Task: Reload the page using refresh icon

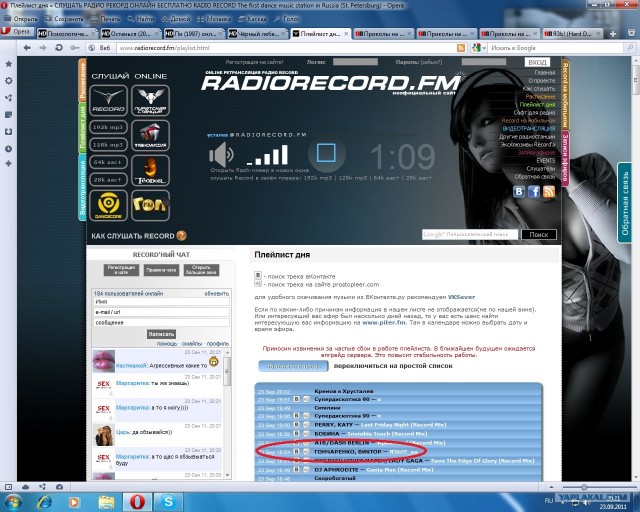Action: click(x=59, y=48)
